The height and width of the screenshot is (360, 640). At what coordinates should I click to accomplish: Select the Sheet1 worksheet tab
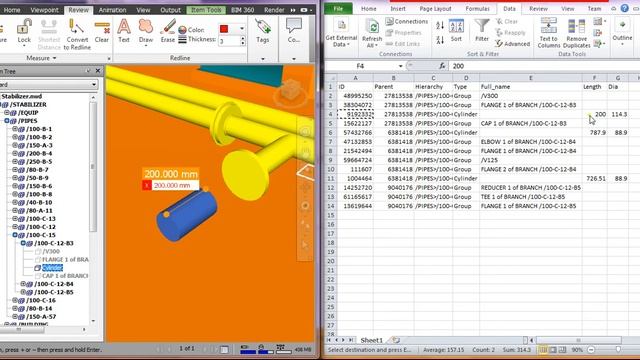[371, 340]
